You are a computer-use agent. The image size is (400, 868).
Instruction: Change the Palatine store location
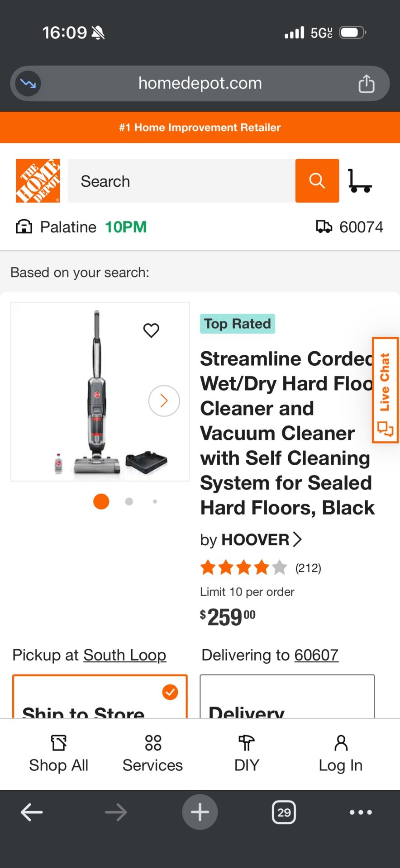(68, 227)
